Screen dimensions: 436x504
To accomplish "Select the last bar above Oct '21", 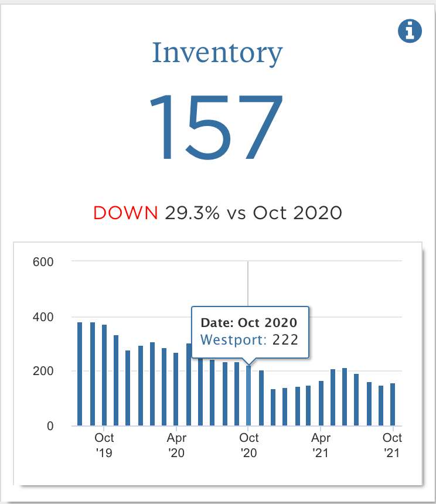I will (393, 404).
